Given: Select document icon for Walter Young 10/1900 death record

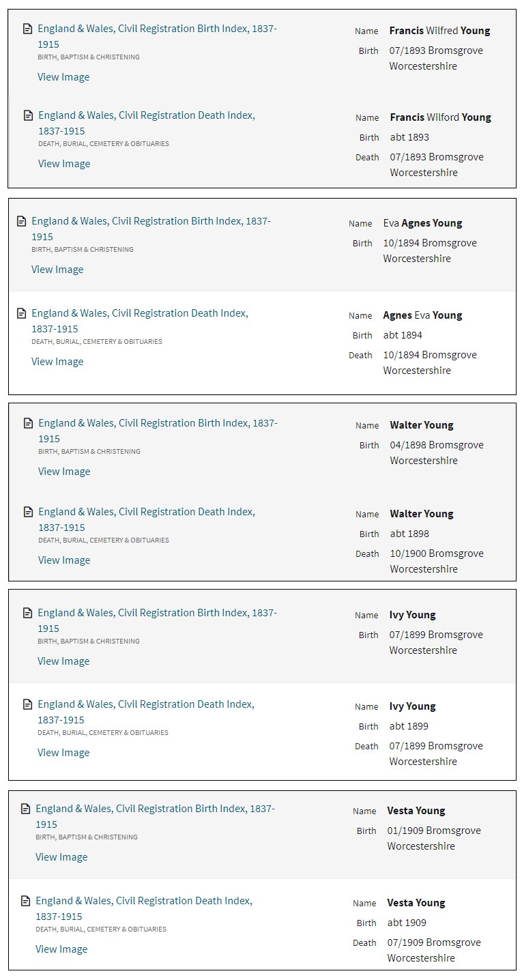Looking at the screenshot, I should pyautogui.click(x=28, y=512).
